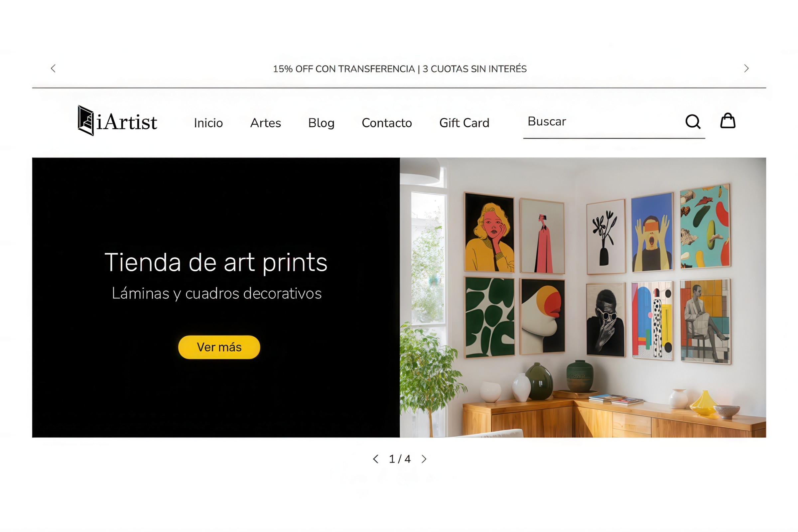
Task: Show next announcement with right arrow
Action: [x=746, y=68]
